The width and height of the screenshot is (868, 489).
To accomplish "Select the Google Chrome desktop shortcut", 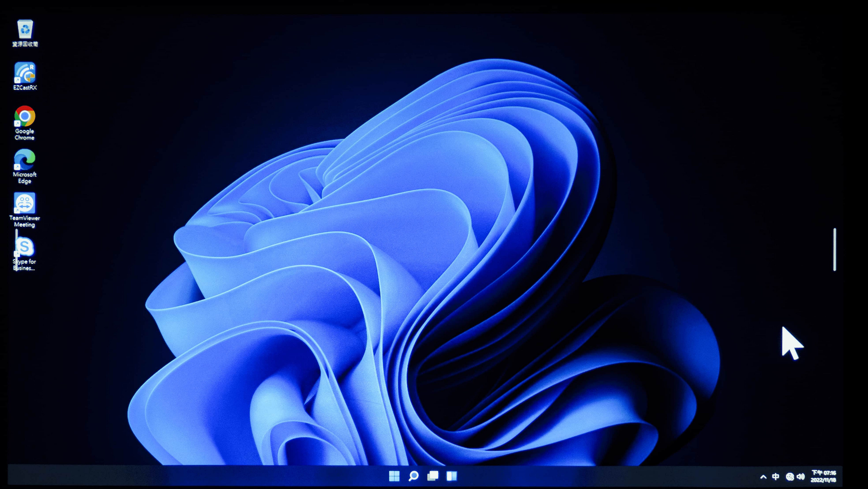I will [x=25, y=123].
